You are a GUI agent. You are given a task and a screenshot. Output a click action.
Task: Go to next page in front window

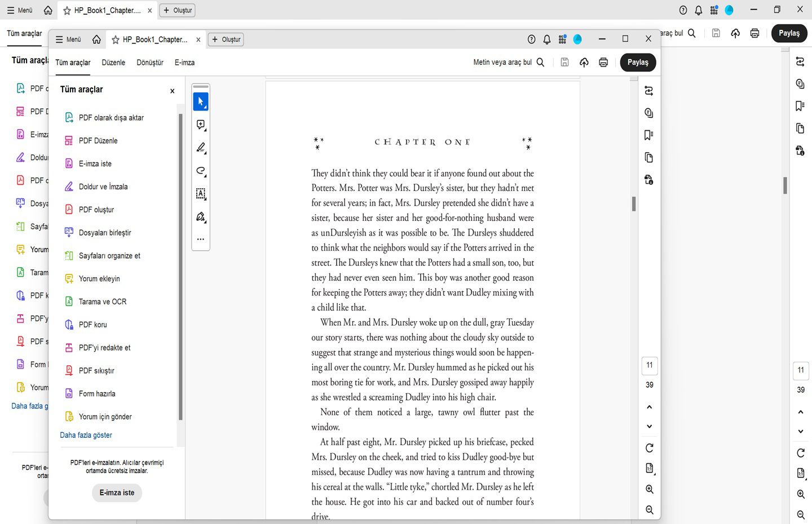[x=650, y=427]
